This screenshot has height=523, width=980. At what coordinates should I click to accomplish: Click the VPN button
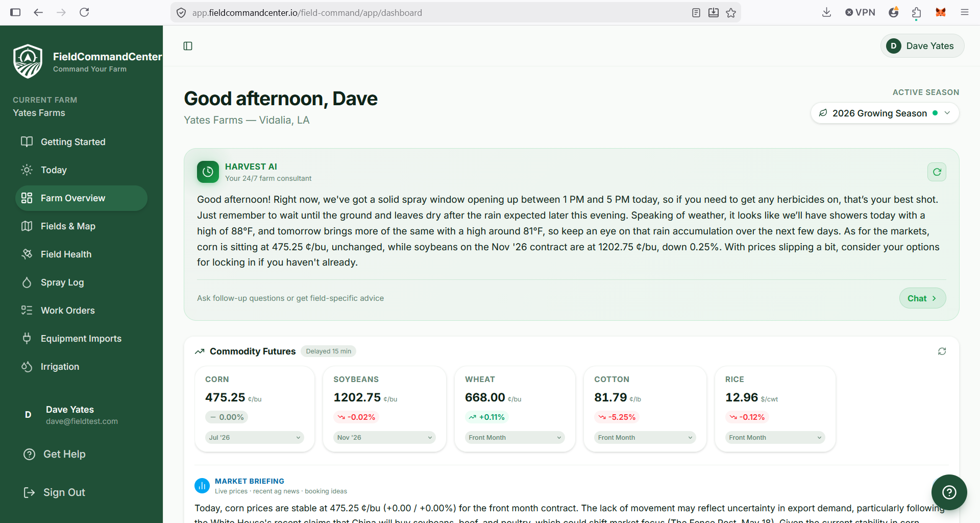tap(860, 12)
